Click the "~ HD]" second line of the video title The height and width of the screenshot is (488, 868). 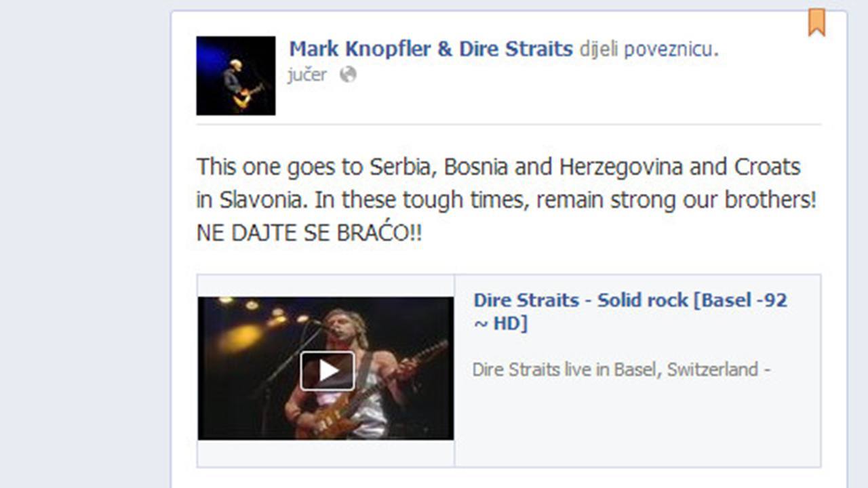click(x=500, y=323)
